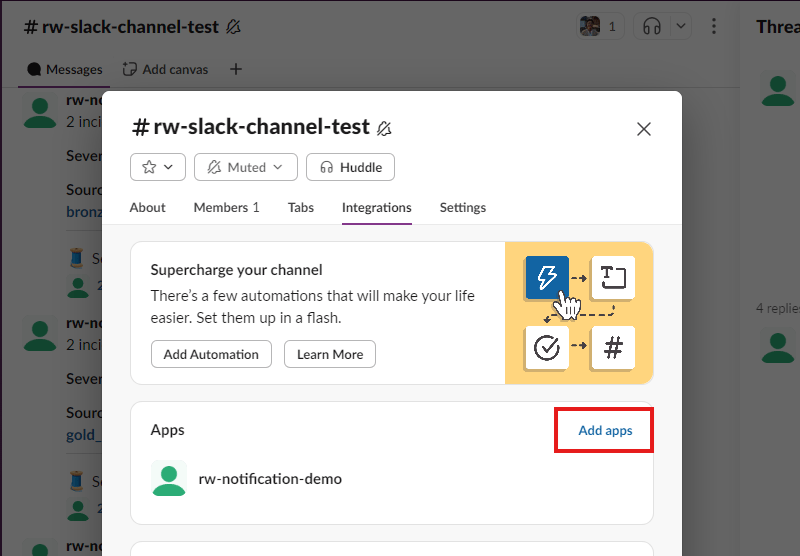
Task: Click the 4 replies text in Thread panel
Action: coord(778,308)
